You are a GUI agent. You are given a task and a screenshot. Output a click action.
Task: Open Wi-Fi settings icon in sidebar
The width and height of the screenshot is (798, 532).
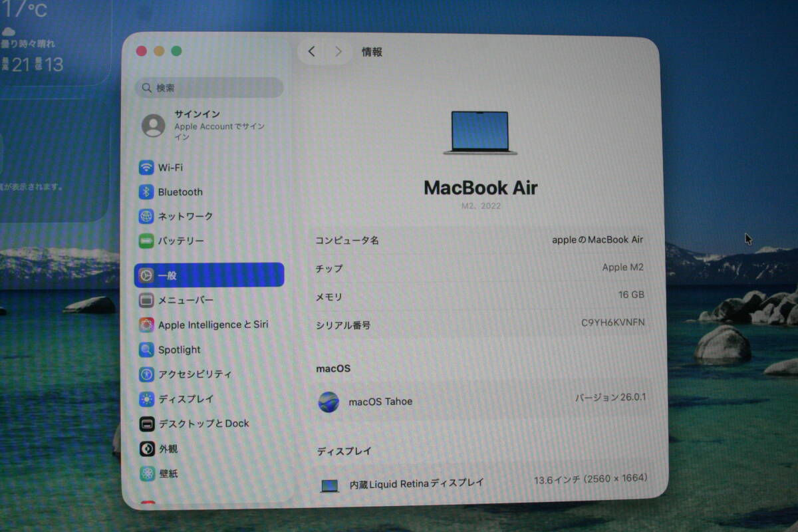click(x=146, y=168)
